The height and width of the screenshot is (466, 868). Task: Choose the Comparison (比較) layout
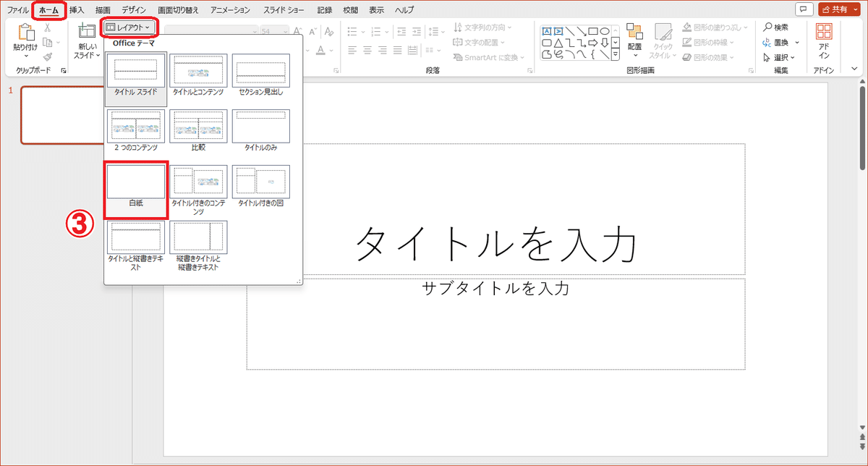pyautogui.click(x=198, y=130)
